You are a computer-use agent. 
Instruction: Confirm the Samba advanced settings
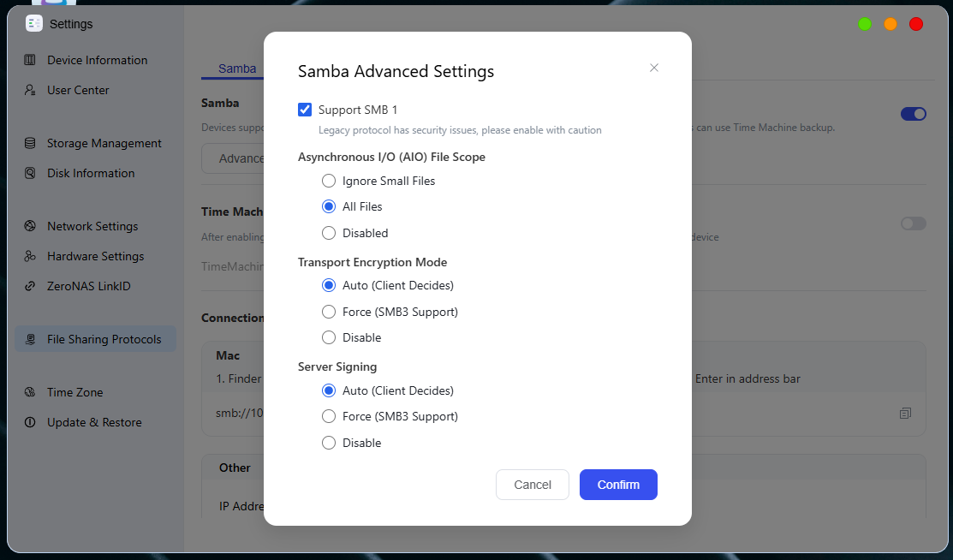point(618,485)
